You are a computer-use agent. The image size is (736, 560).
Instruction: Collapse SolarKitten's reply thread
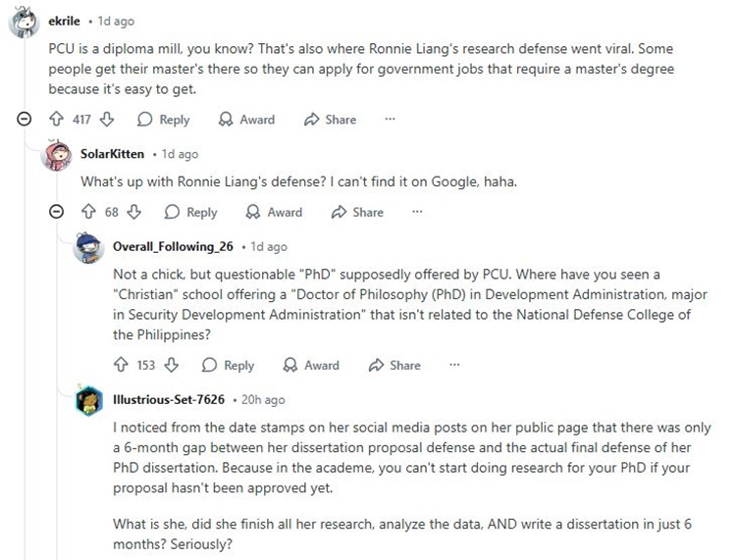point(57,212)
